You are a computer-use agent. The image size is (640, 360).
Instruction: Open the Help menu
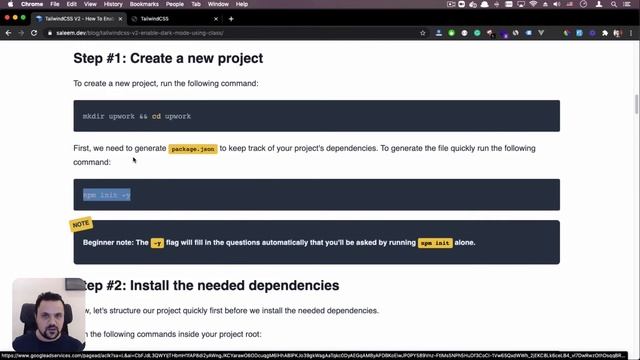pos(242,4)
